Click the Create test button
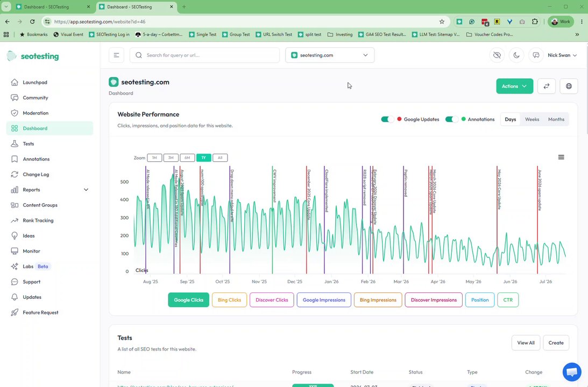Viewport: 588px width, 387px height. click(556, 343)
